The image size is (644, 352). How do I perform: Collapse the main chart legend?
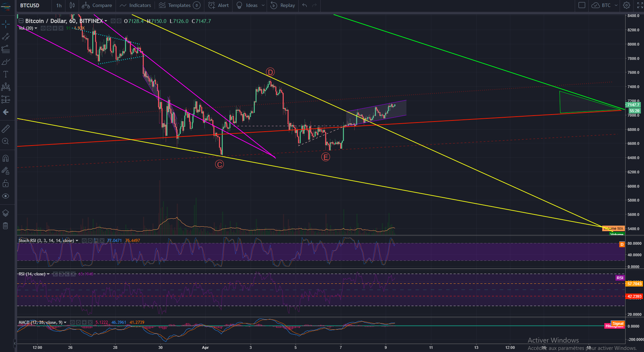pos(21,21)
